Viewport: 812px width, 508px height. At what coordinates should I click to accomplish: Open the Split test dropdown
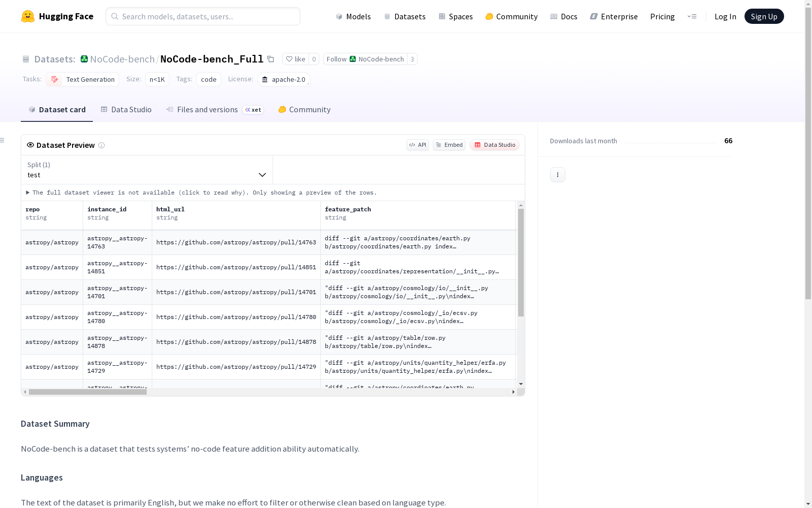[147, 170]
